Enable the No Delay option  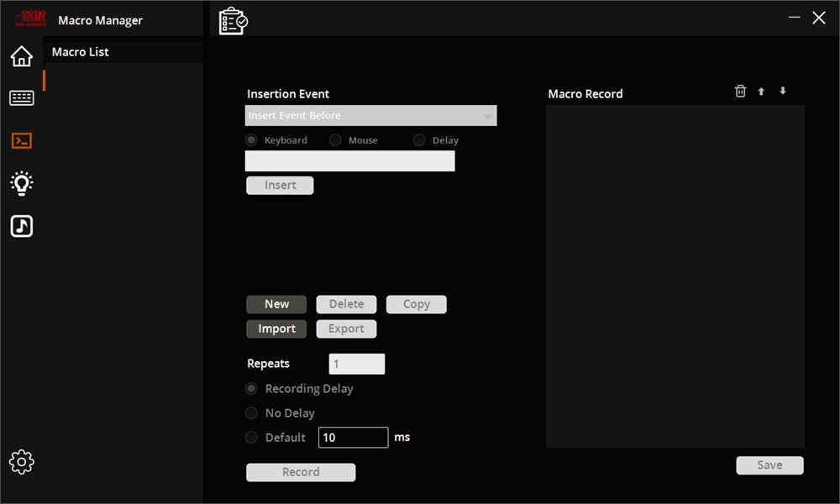pyautogui.click(x=251, y=413)
